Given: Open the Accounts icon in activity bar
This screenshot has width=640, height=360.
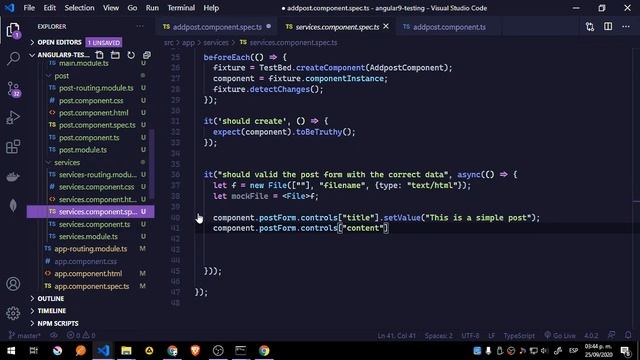Looking at the screenshot, I should 13,284.
